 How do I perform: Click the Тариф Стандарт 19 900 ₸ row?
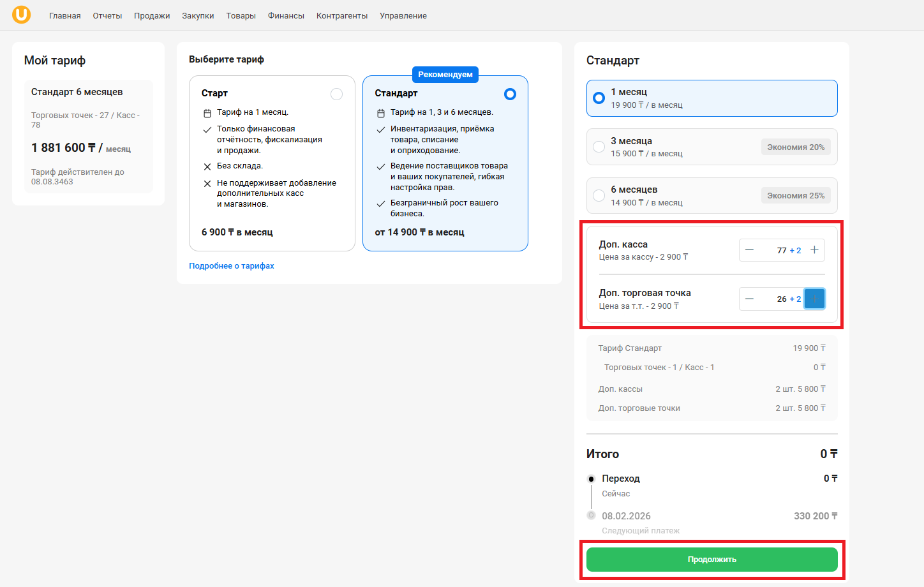[x=712, y=348]
